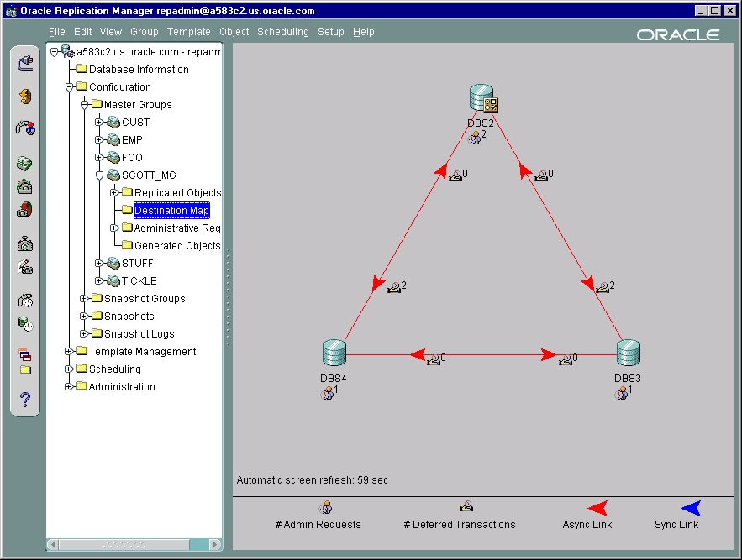The width and height of the screenshot is (742, 560).
Task: Click the splitter between tree and map
Action: [x=227, y=296]
